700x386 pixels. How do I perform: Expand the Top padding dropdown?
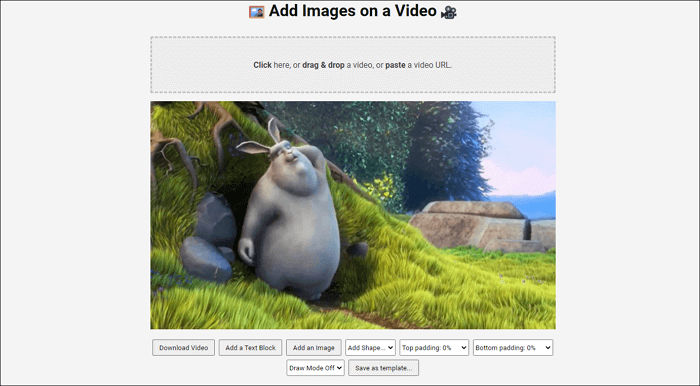(434, 348)
